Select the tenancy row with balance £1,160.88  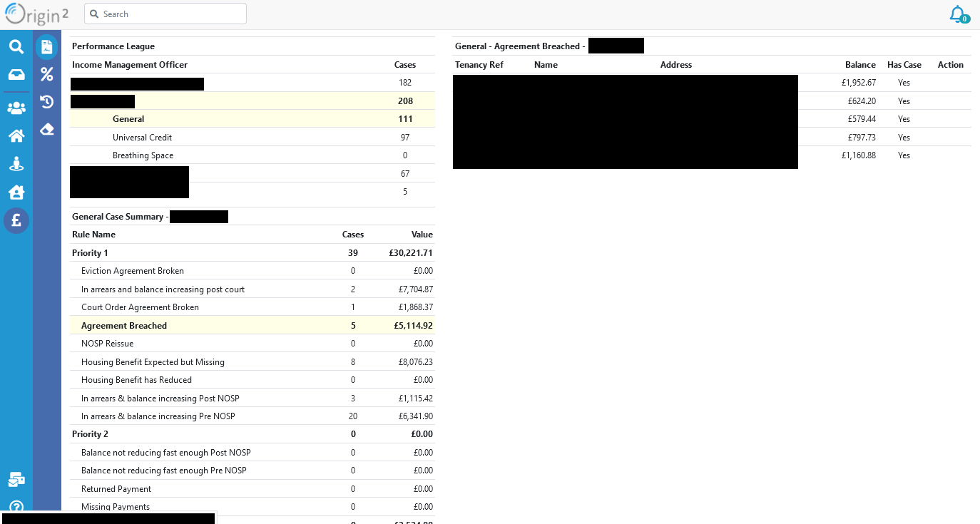point(712,155)
